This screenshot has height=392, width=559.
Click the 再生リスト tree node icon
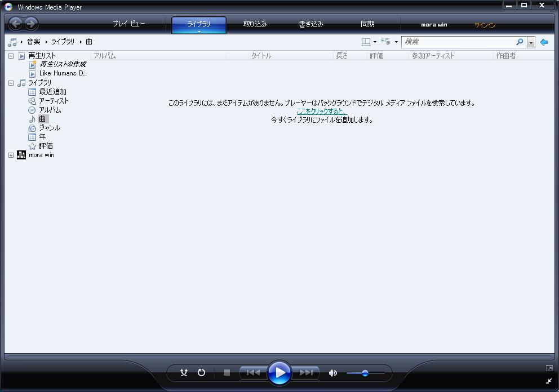click(x=22, y=56)
